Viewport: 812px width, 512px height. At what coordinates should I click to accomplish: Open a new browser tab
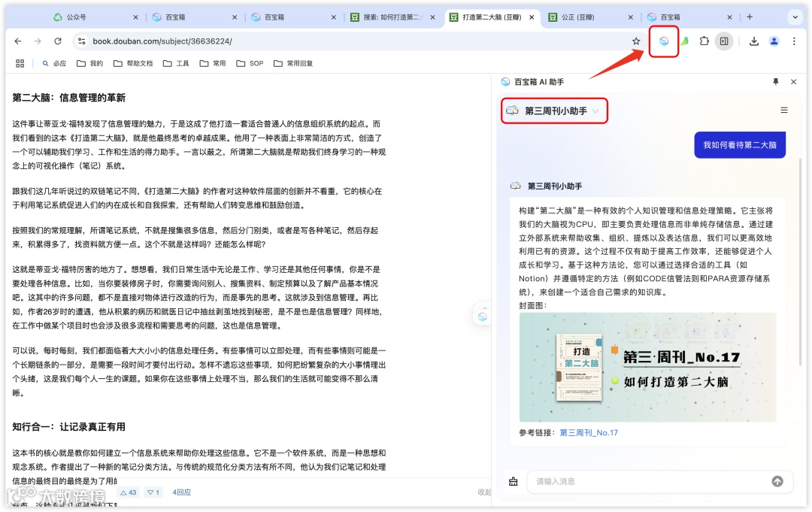(x=750, y=17)
